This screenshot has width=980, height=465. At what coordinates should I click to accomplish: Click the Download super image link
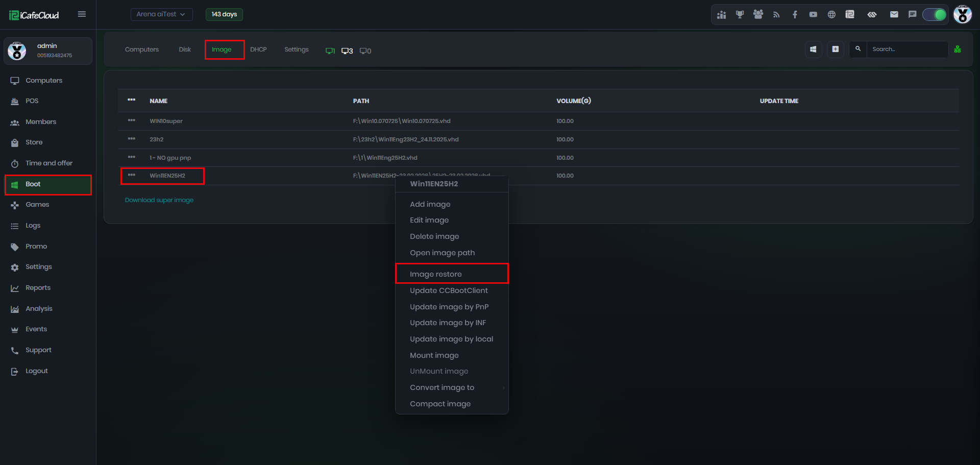[x=159, y=200]
